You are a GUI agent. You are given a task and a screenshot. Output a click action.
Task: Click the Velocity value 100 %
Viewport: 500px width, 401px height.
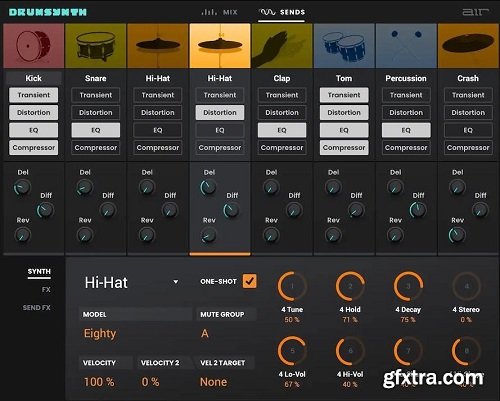point(99,382)
